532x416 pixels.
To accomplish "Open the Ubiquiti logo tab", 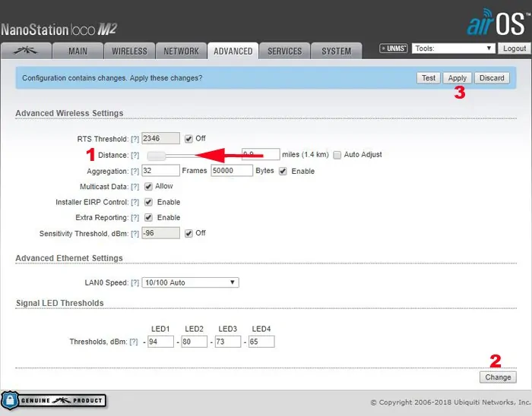I will pos(26,51).
